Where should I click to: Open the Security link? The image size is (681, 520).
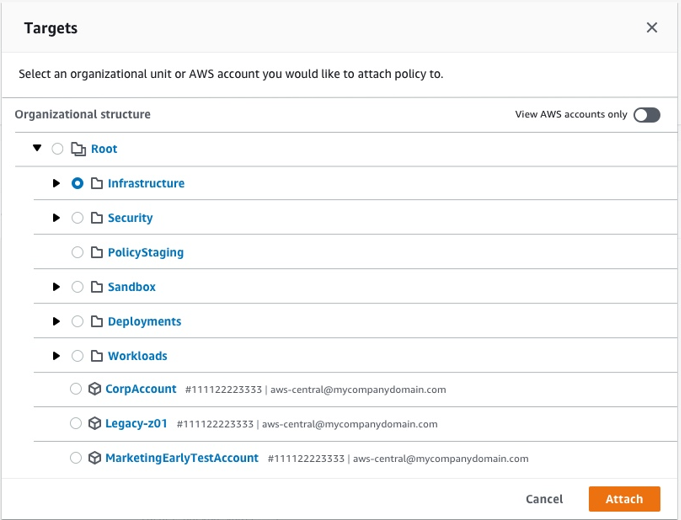[x=130, y=218]
